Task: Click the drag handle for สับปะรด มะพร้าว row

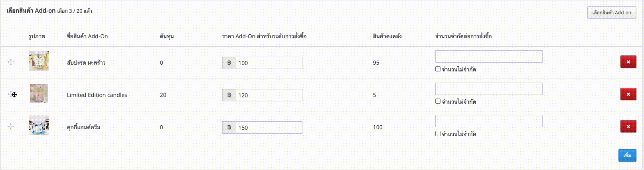Action: 11,62
